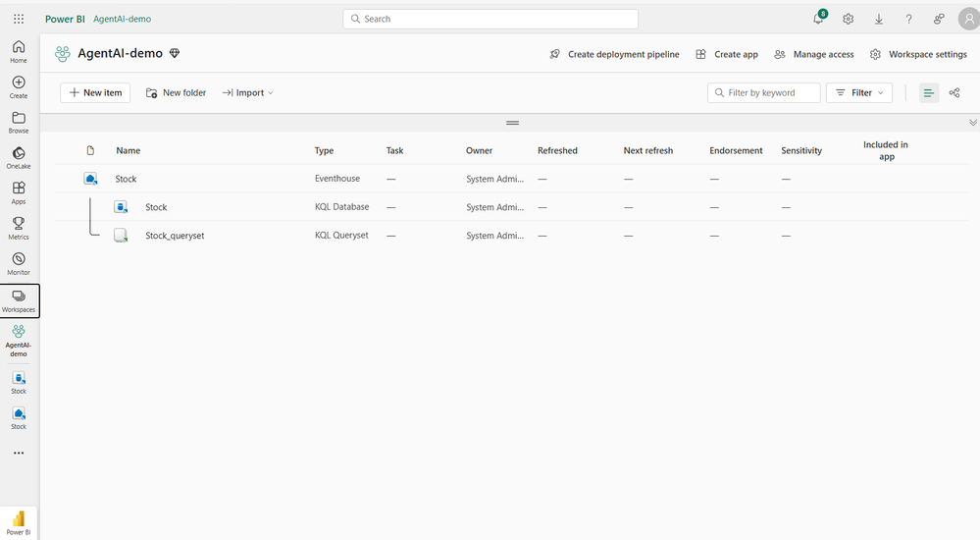The width and height of the screenshot is (980, 540).
Task: Click the Endorsement column header
Action: click(736, 151)
